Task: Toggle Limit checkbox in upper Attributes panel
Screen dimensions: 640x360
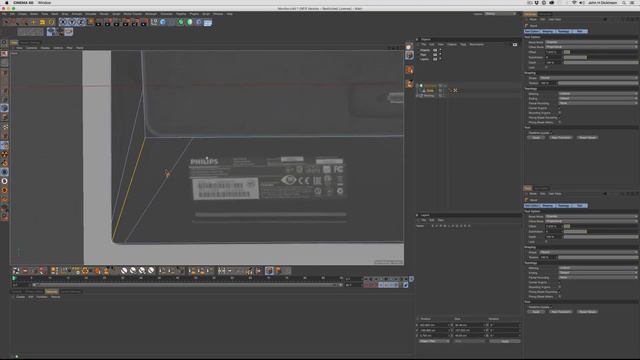Action: point(546,67)
